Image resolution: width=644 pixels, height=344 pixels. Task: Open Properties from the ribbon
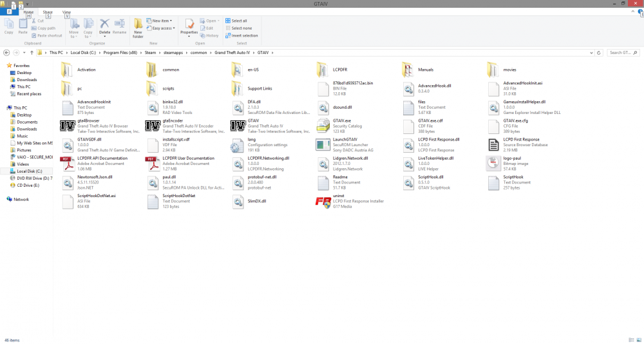[x=189, y=26]
